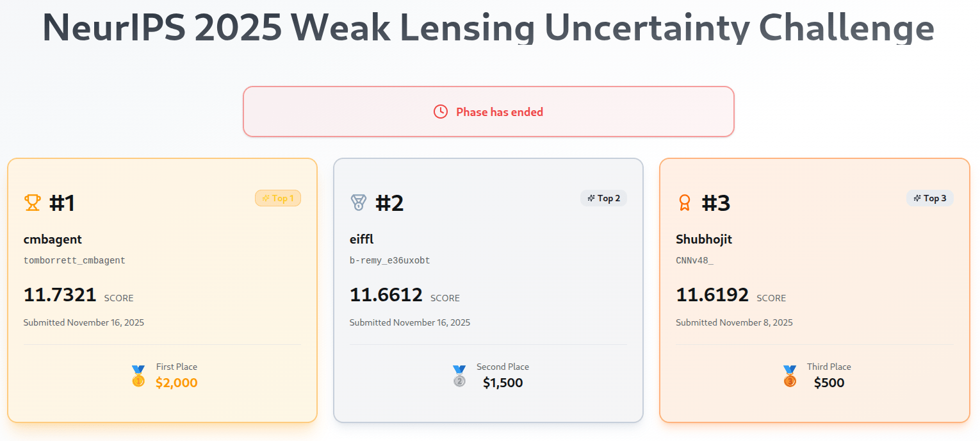The width and height of the screenshot is (980, 441).
Task: Click the silver medal icon beside #2
Action: click(358, 203)
